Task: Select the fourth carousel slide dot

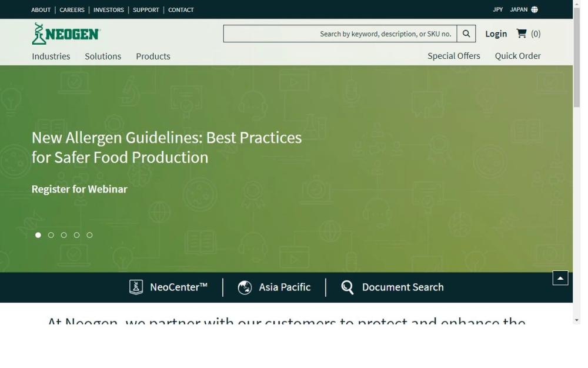Action: (76, 235)
